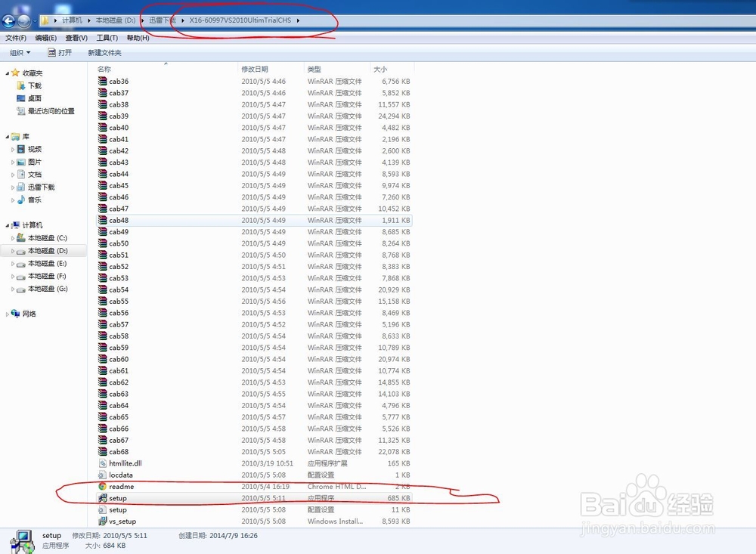Select the cab66 file name
This screenshot has height=554, width=756.
(x=119, y=428)
